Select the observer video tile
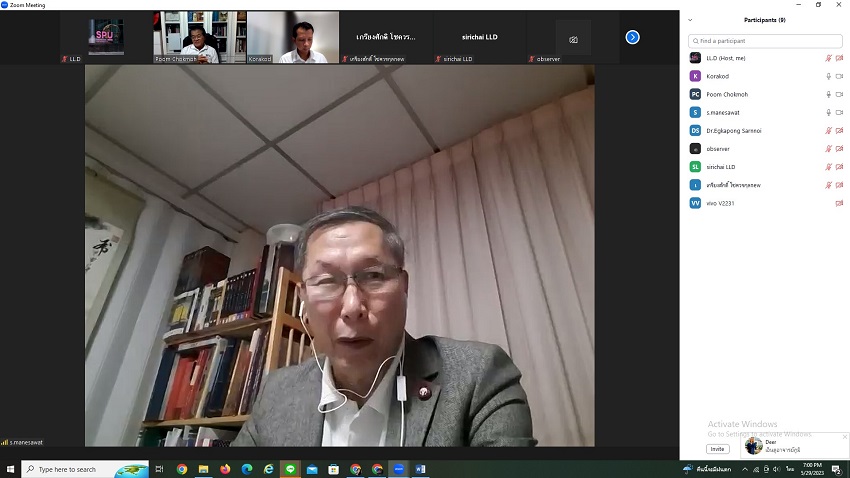 click(573, 37)
